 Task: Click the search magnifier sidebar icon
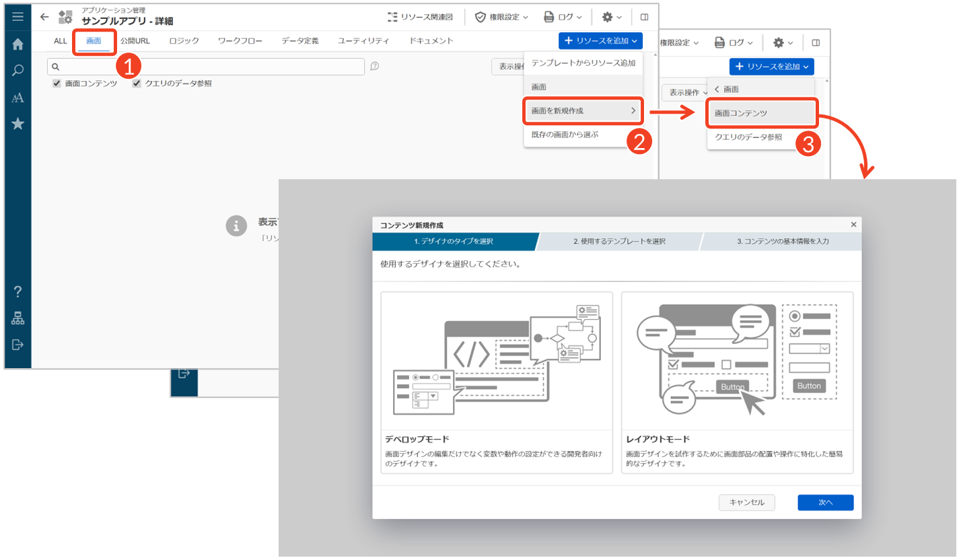point(18,71)
